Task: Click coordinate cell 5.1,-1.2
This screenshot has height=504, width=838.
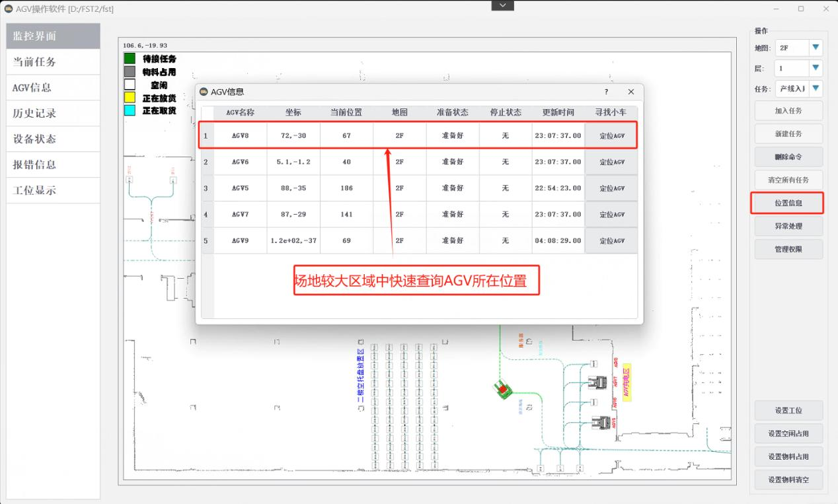Action: tap(293, 162)
